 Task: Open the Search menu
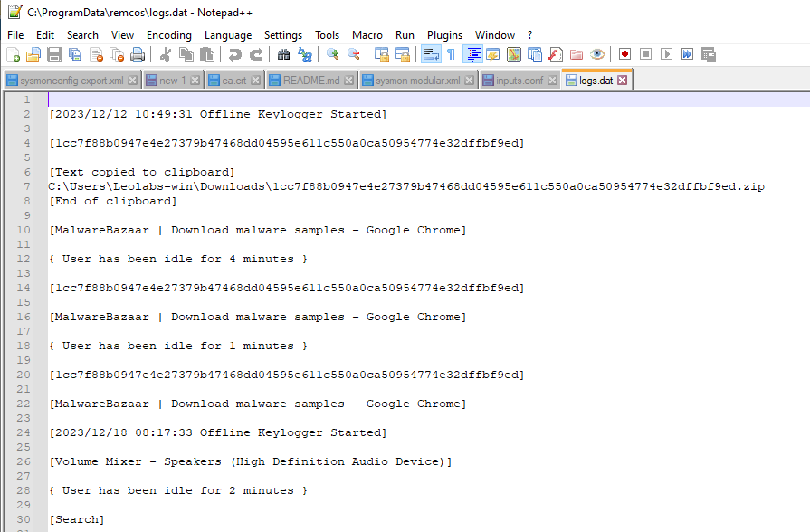pyautogui.click(x=82, y=35)
